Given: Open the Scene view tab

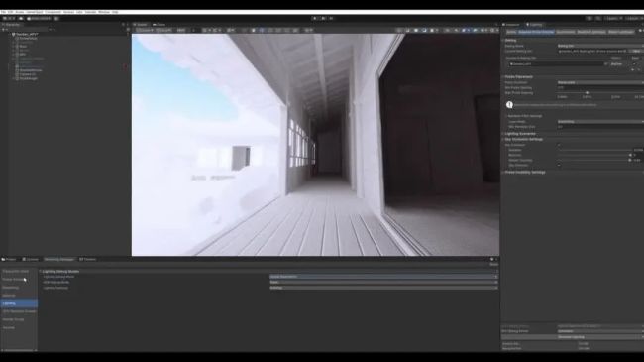Looking at the screenshot, I should [140, 24].
